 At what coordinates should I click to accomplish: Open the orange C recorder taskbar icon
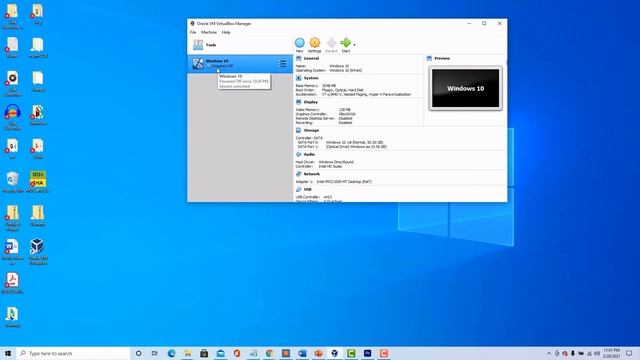click(x=384, y=353)
